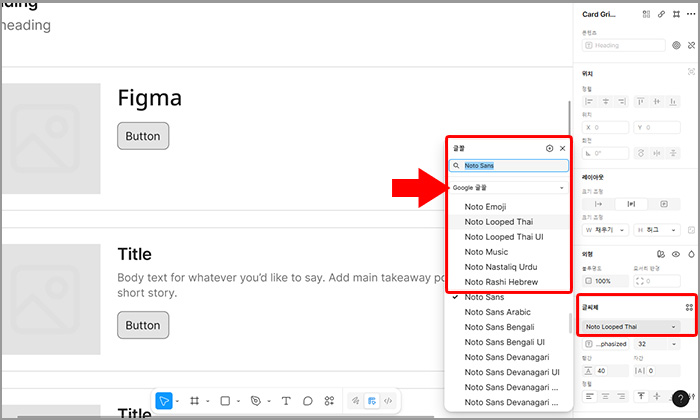Switch to Draw mode in toolbar

[x=355, y=401]
